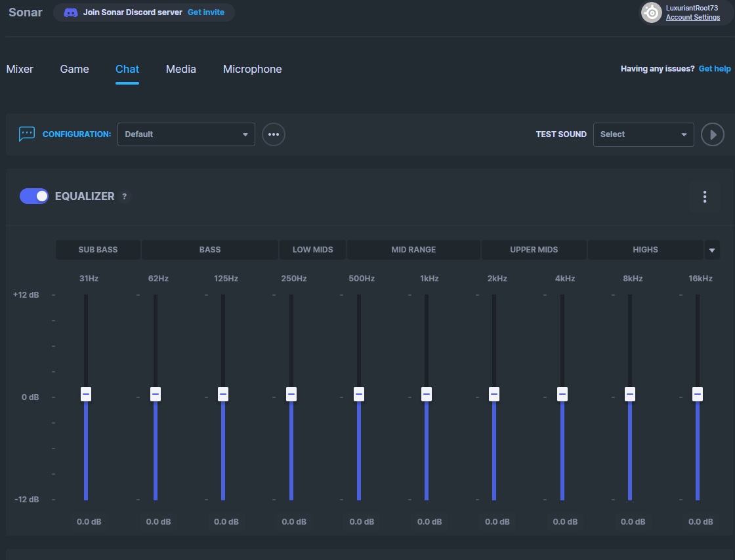Open Account Settings link
Screen dimensions: 735x560
click(x=693, y=18)
